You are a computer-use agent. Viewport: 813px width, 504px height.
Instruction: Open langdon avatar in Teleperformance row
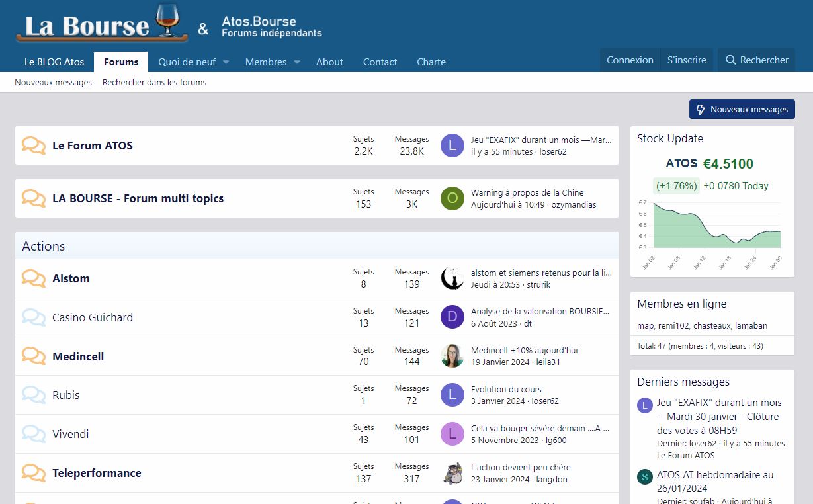click(452, 473)
